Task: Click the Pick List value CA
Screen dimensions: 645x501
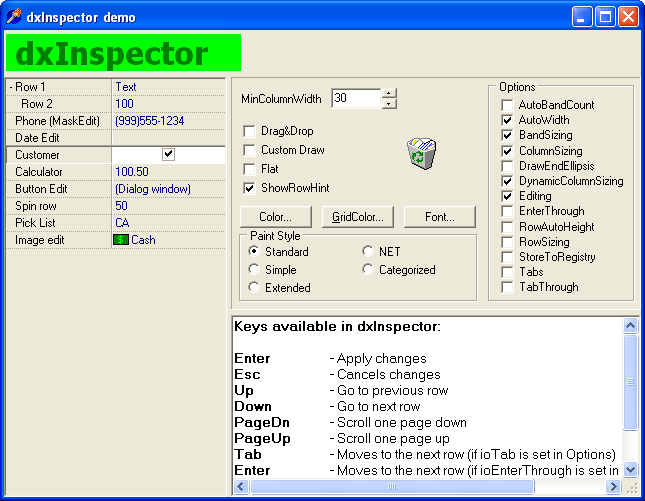Action: (122, 223)
